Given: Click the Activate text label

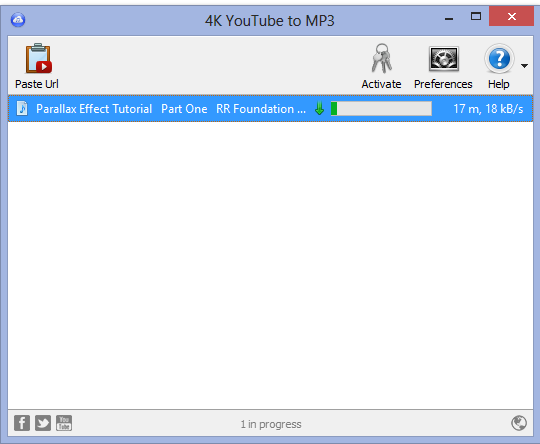Looking at the screenshot, I should click(x=381, y=84).
